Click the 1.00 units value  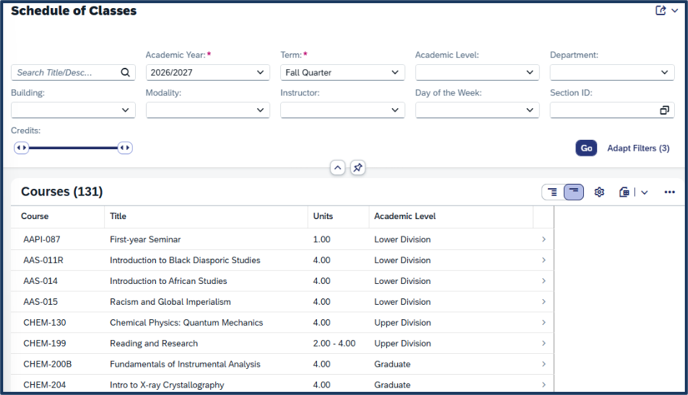coord(322,239)
